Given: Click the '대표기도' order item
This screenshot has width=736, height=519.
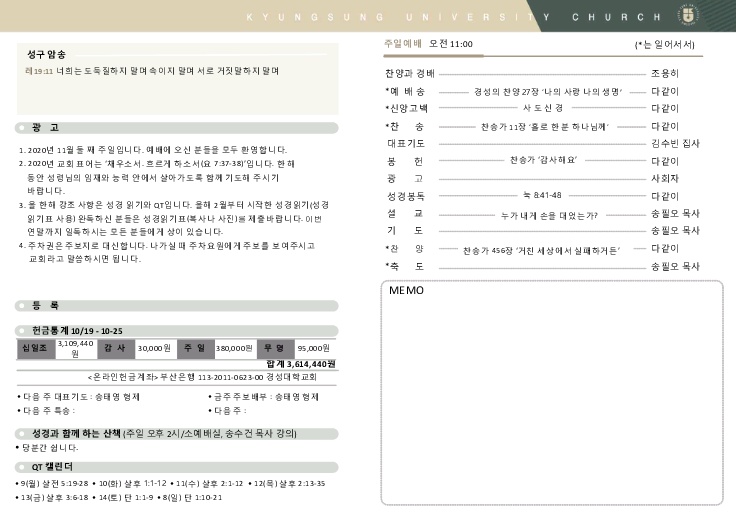Looking at the screenshot, I should (406, 144).
